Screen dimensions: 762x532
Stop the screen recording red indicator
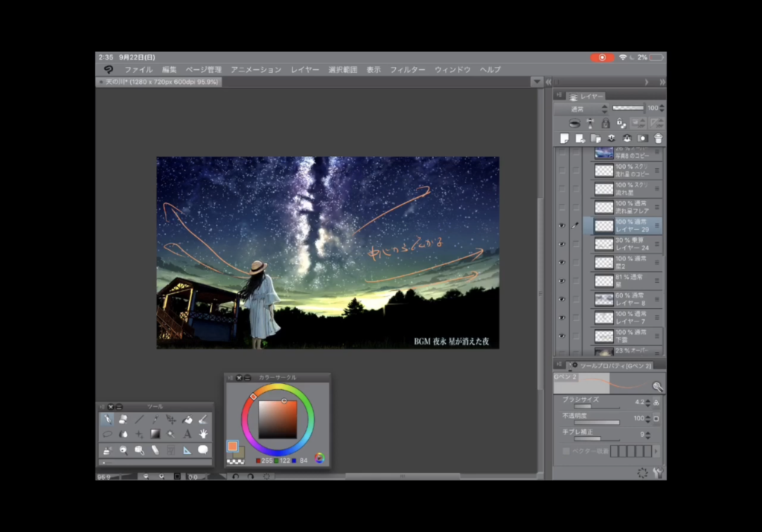click(x=602, y=57)
